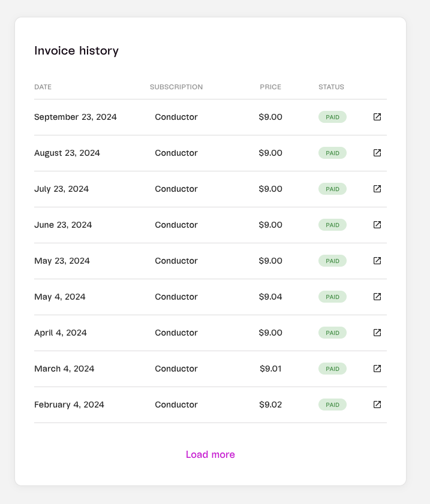Click the STATUS column header
This screenshot has height=504, width=430.
(x=331, y=87)
